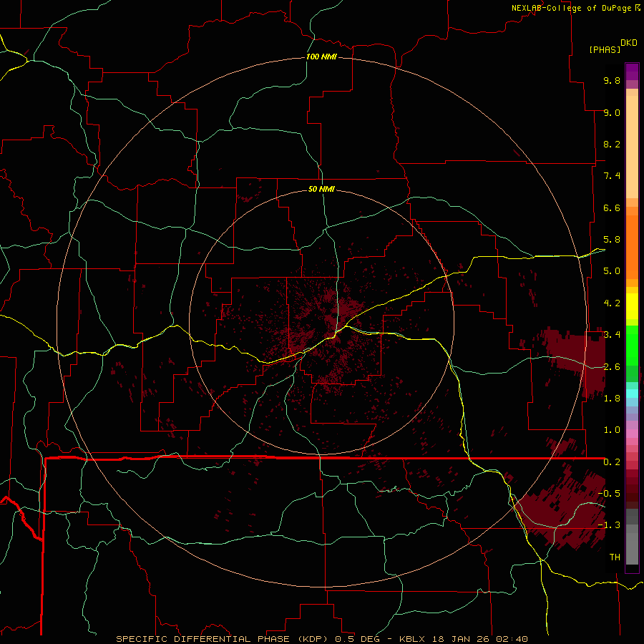The height and width of the screenshot is (644, 644).
Task: Click the 5.0 scale value
Action: coord(612,271)
